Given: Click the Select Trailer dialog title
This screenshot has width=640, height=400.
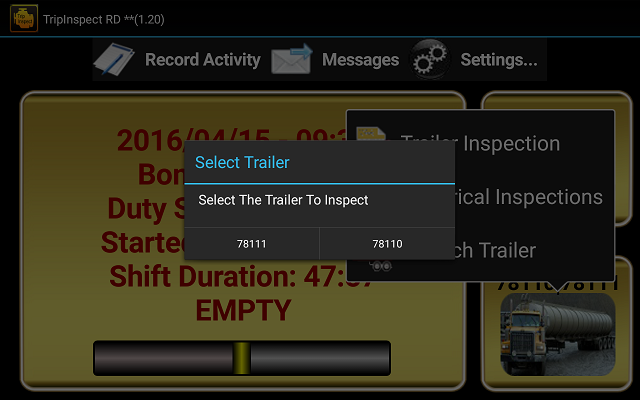Looking at the screenshot, I should [242, 162].
